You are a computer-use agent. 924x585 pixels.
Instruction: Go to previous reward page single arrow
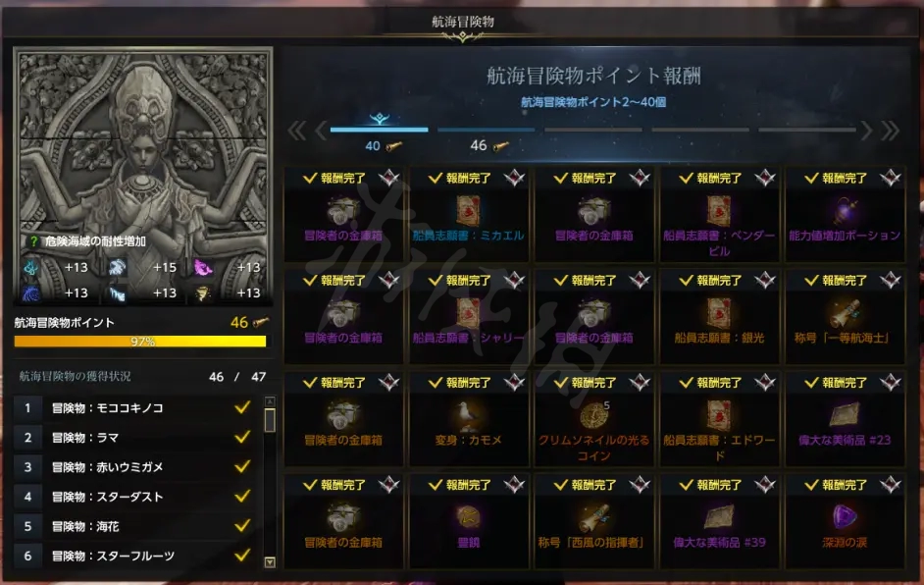click(321, 131)
